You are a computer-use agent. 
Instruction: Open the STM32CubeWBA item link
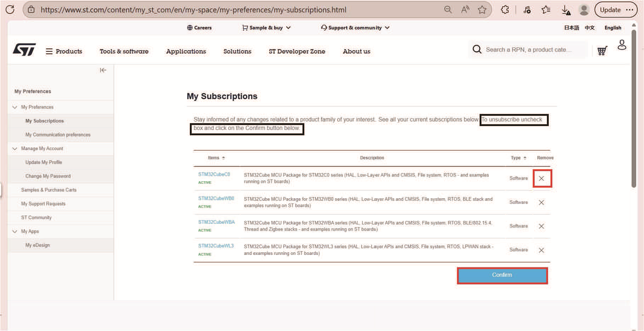click(x=216, y=222)
